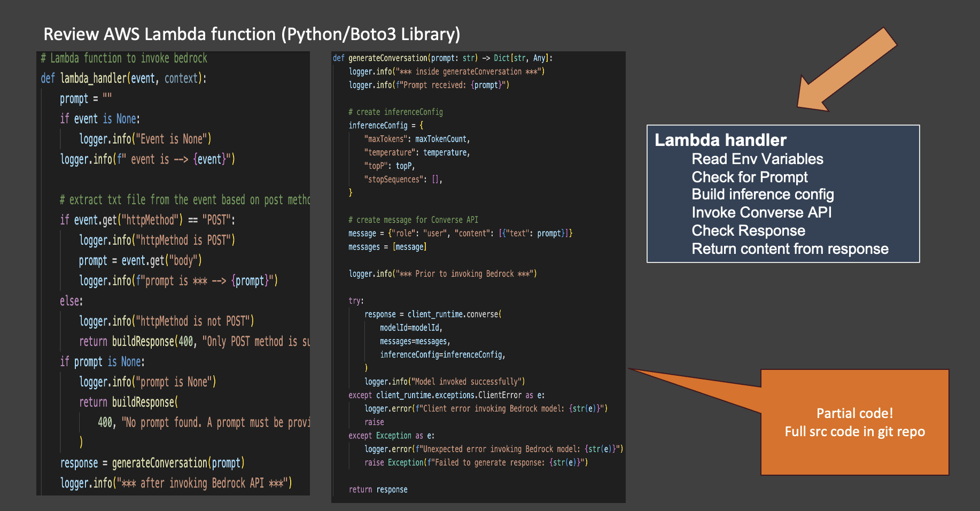980x511 pixels.
Task: Click the line 'return response'
Action: (378, 490)
